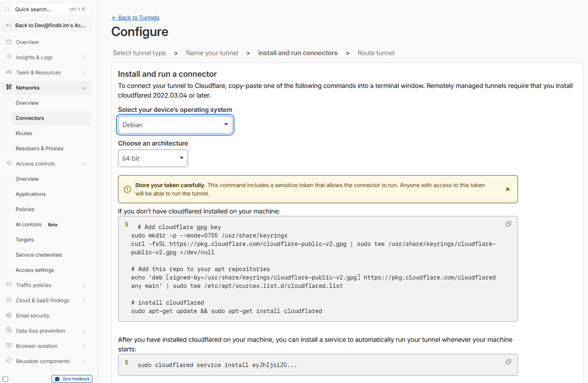The width and height of the screenshot is (588, 383).
Task: Dismiss the token warning banner
Action: (508, 189)
